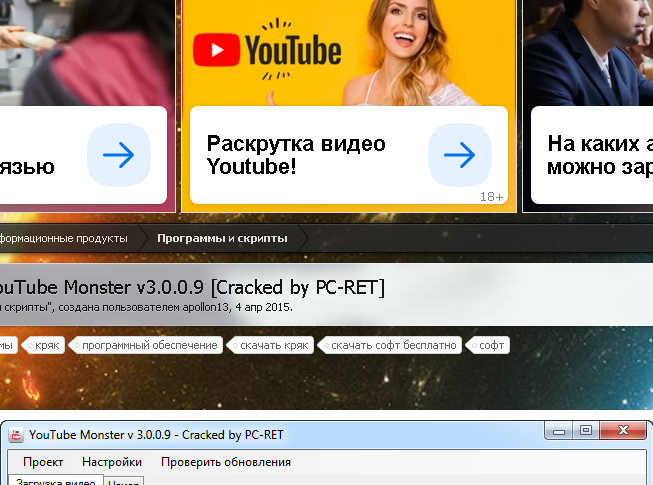Open the Проект menu

pos(43,462)
